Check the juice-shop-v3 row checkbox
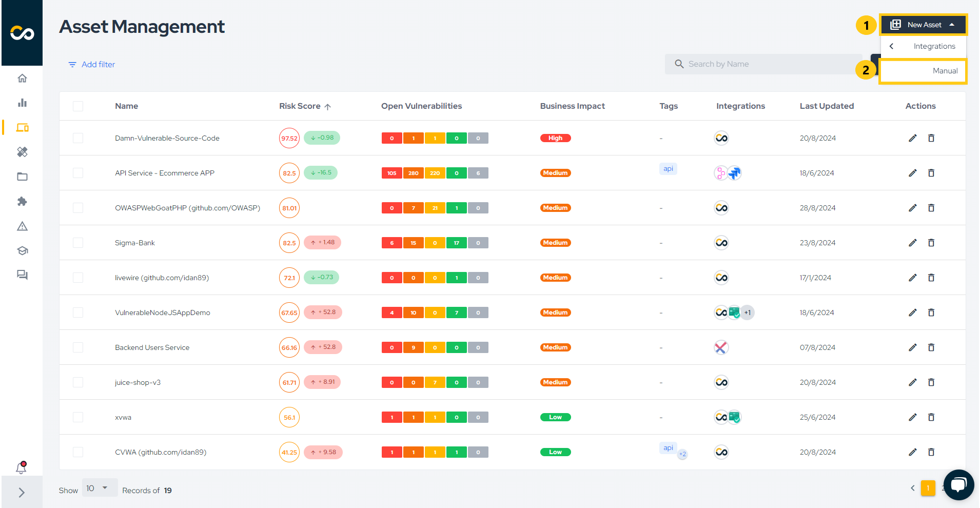980x508 pixels. [78, 382]
